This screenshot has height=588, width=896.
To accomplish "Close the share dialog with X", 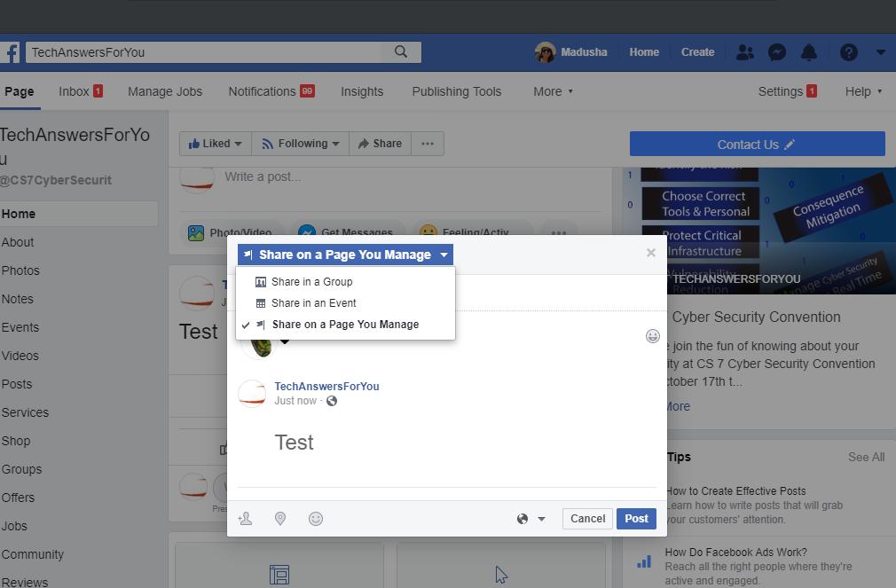I will (x=651, y=253).
